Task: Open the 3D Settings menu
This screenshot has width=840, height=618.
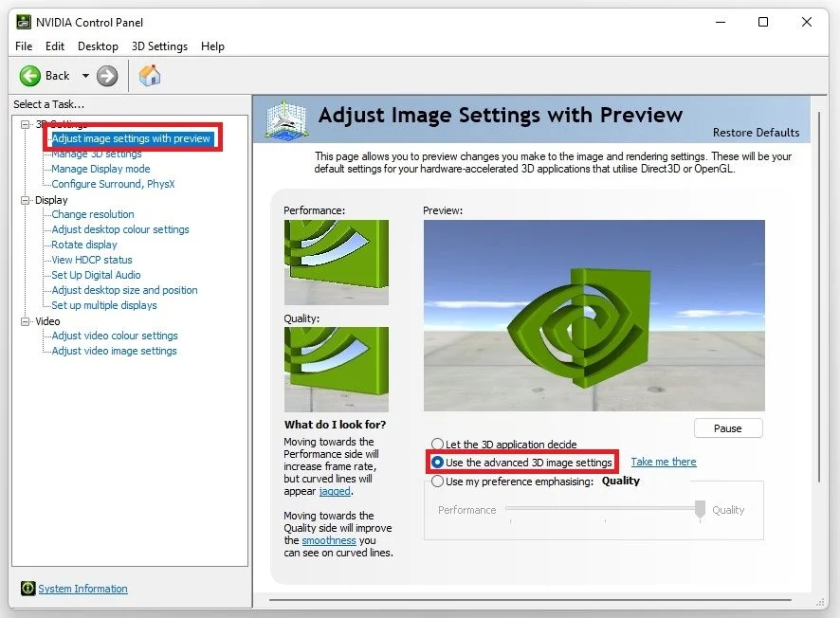Action: point(159,46)
